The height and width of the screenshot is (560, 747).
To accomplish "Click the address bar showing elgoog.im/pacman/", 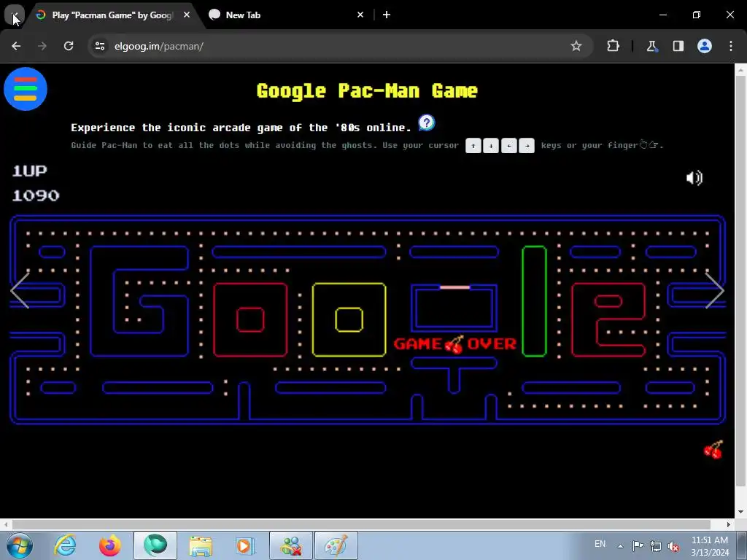I will 341,46.
